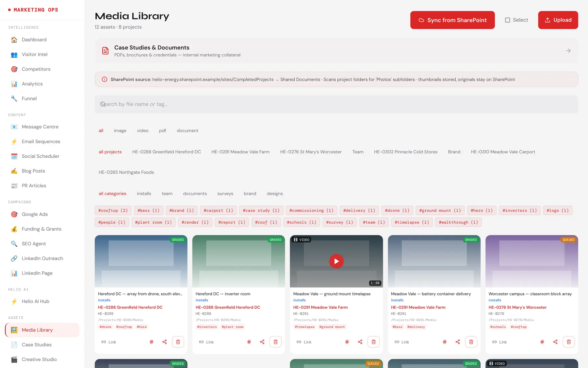
Task: Open Google Ads in the sidebar
Action: 42,214
